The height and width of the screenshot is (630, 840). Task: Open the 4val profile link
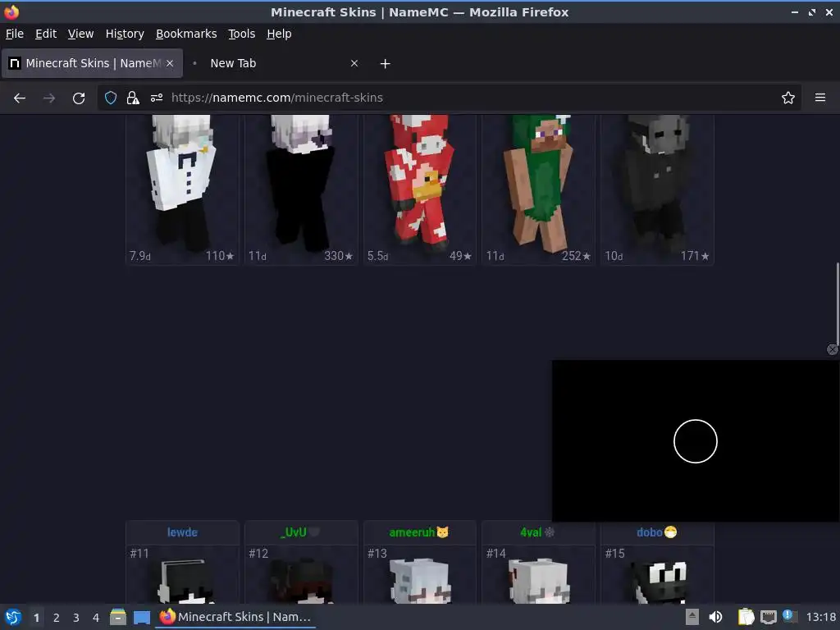click(x=531, y=532)
